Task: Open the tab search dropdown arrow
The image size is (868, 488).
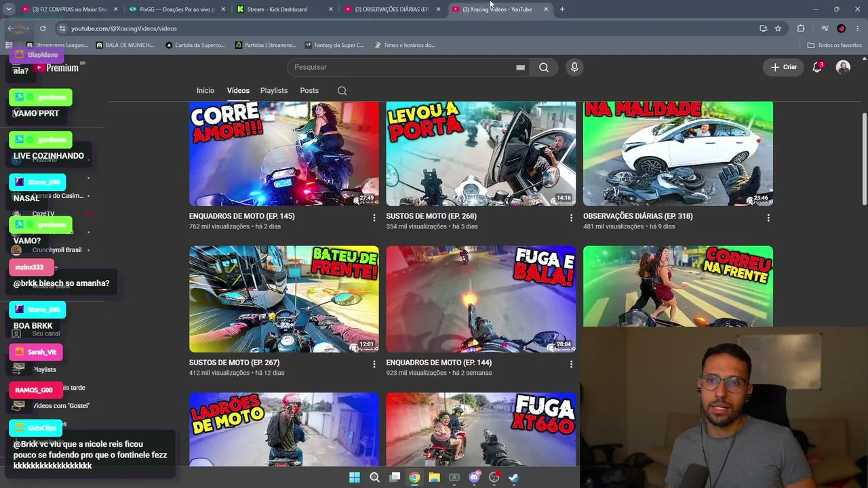Action: tap(9, 9)
